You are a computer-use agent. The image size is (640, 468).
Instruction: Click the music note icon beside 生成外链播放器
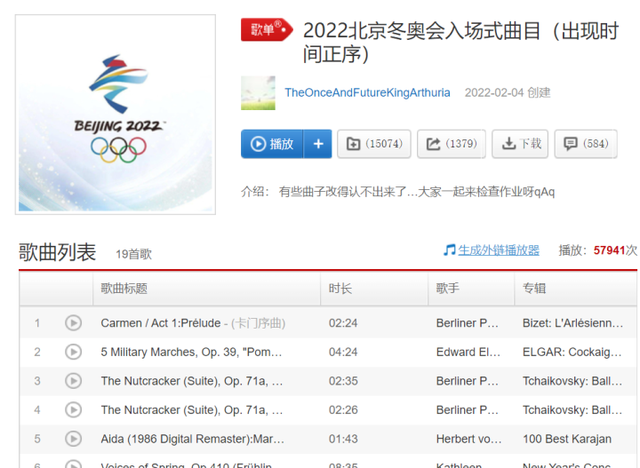point(449,250)
